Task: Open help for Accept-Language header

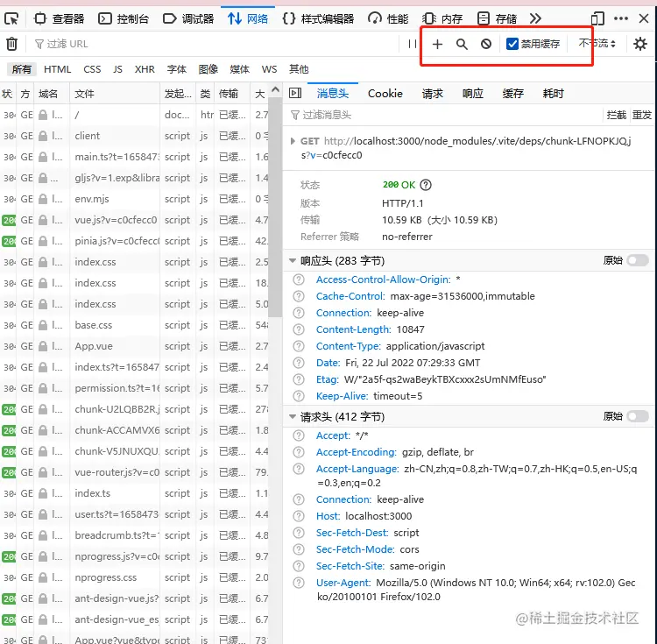Action: click(x=299, y=469)
